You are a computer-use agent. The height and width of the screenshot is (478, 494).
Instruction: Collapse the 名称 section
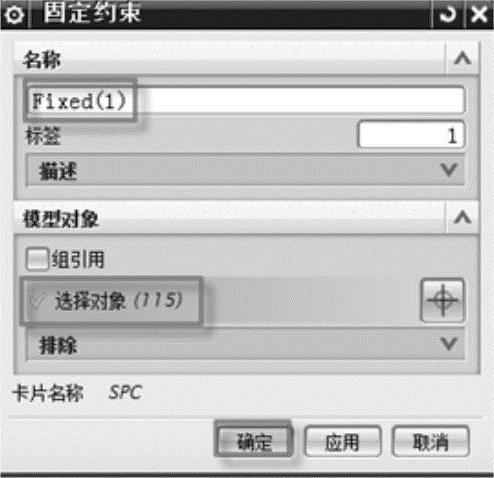coord(463,59)
